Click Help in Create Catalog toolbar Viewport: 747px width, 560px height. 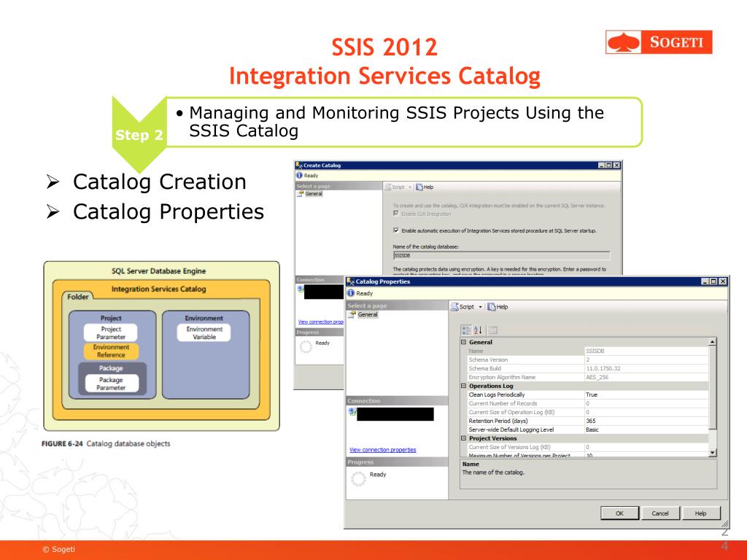click(x=425, y=187)
